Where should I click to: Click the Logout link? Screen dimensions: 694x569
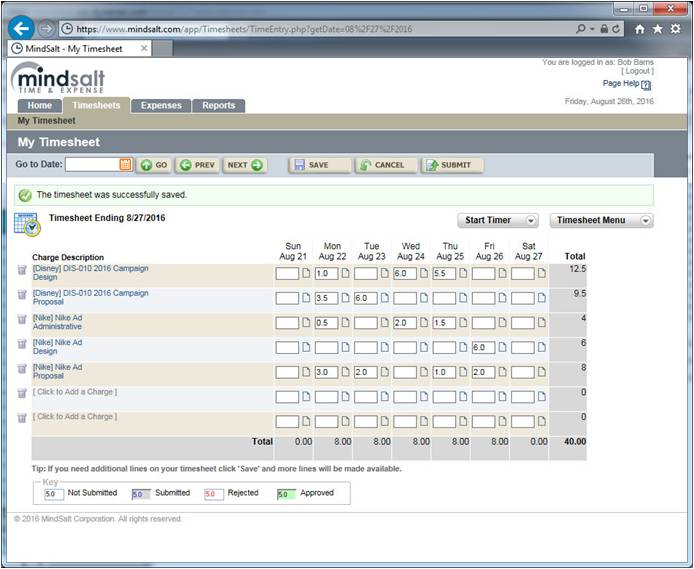[637, 71]
